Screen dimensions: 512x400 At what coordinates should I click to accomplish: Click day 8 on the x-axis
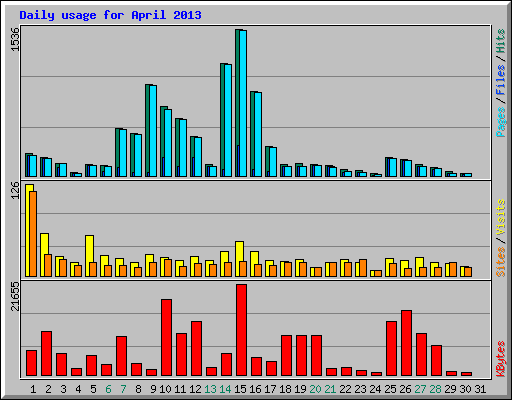coord(138,389)
